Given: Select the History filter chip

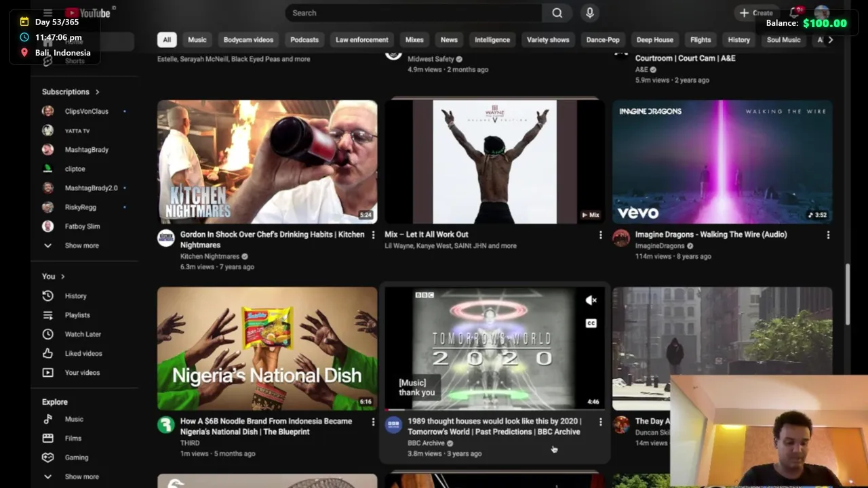Looking at the screenshot, I should coord(739,40).
